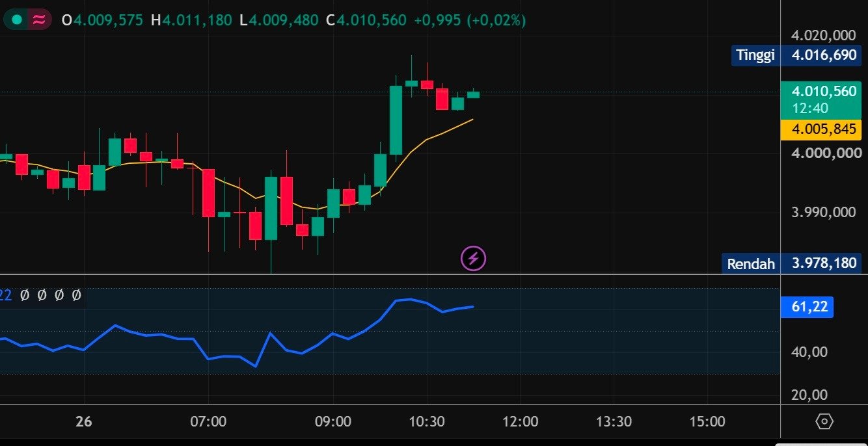Click the close value C4.010,560
This screenshot has width=868, height=446.
pos(366,20)
